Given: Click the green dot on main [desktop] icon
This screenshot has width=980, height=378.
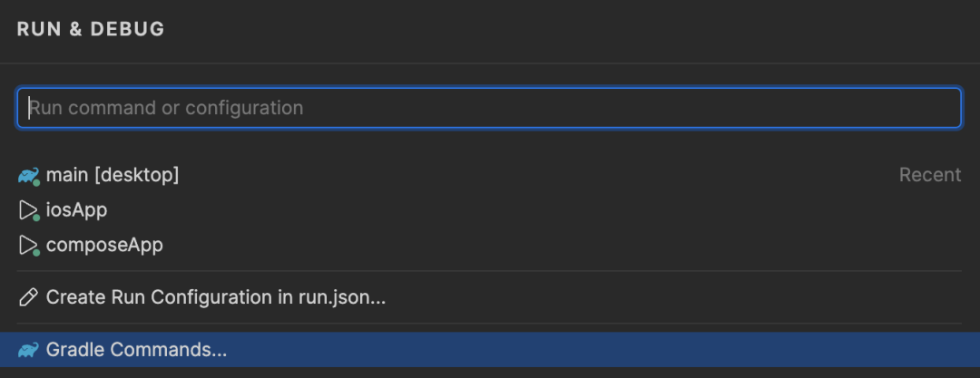Looking at the screenshot, I should click(x=36, y=182).
